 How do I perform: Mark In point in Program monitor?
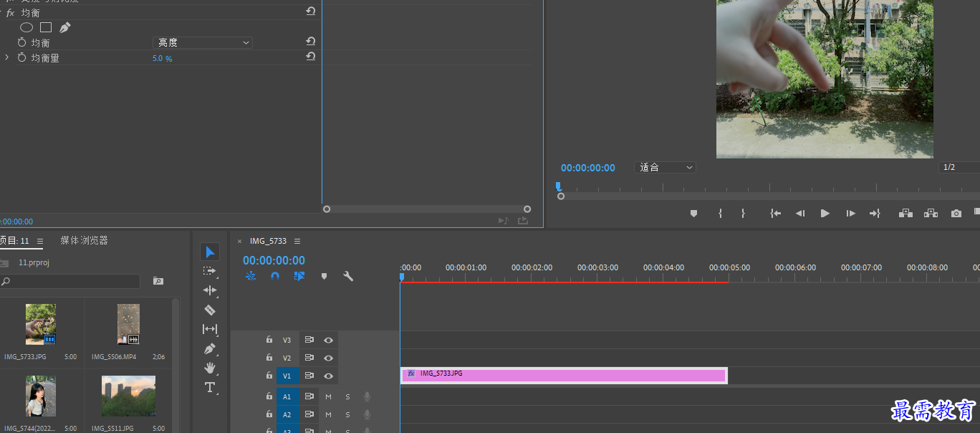[720, 214]
